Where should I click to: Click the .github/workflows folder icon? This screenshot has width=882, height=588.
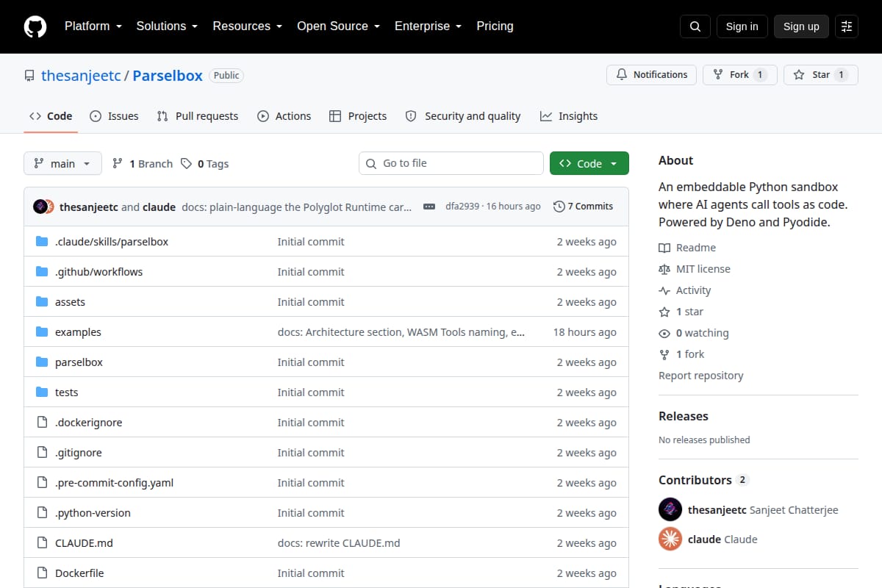point(42,272)
